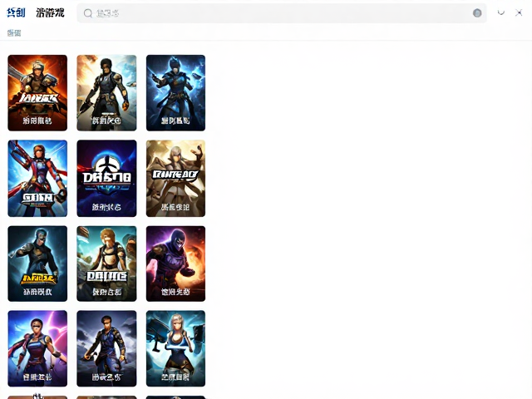Focus the search input field
The height and width of the screenshot is (399, 532).
282,13
